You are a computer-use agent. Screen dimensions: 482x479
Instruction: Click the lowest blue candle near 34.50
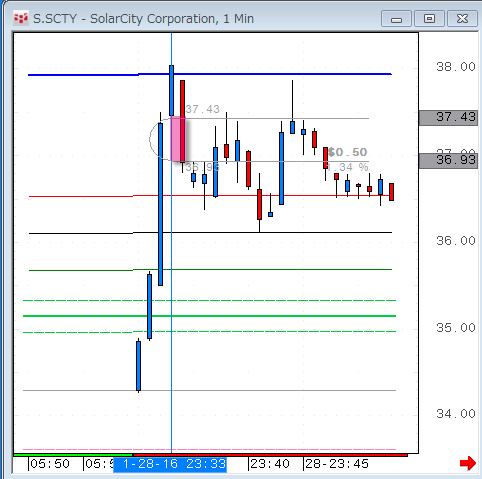[138, 366]
